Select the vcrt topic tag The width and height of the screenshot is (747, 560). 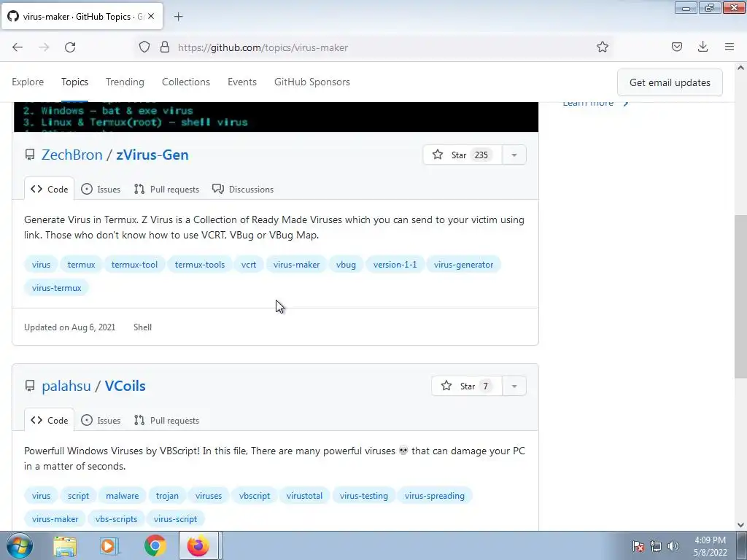click(249, 264)
